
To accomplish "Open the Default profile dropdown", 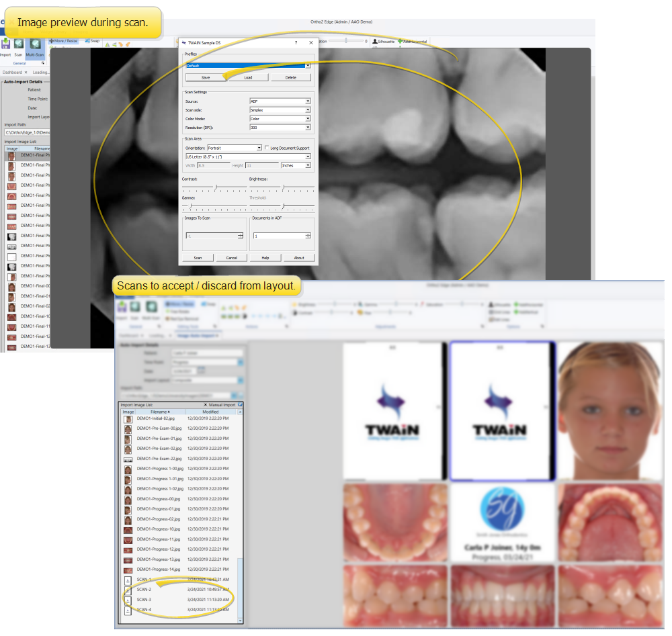I will pyautogui.click(x=308, y=65).
